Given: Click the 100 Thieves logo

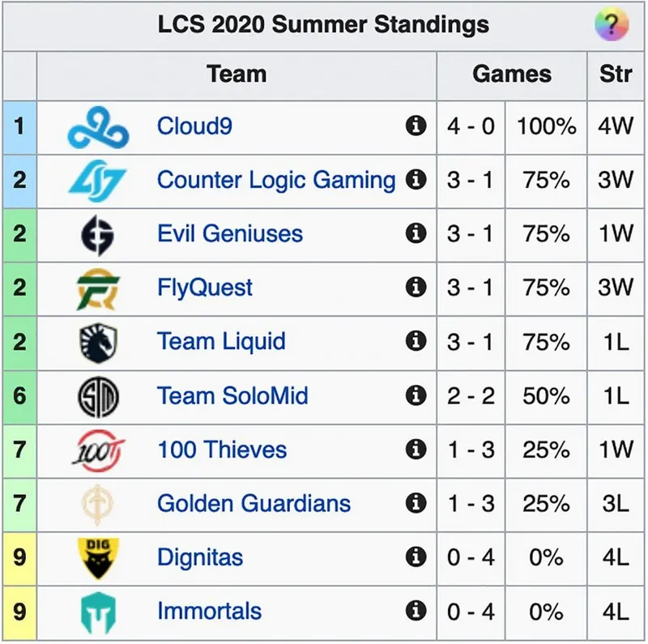Looking at the screenshot, I should [x=98, y=450].
